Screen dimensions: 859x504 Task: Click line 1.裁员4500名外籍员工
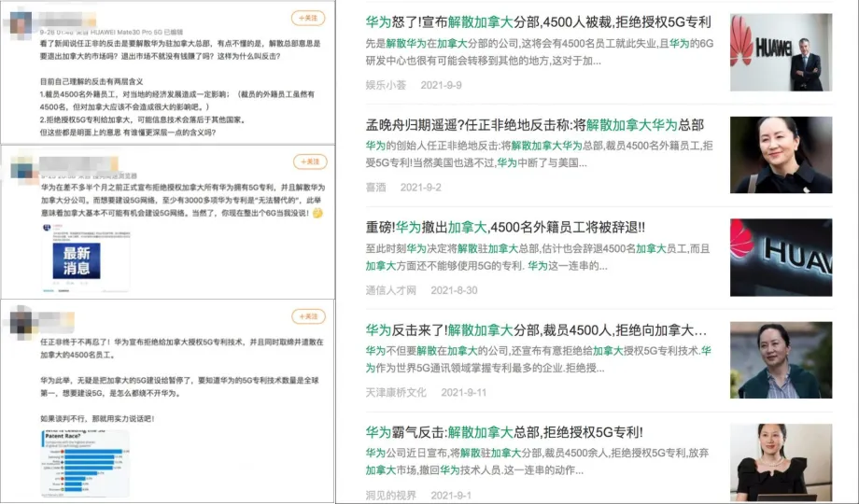point(177,100)
